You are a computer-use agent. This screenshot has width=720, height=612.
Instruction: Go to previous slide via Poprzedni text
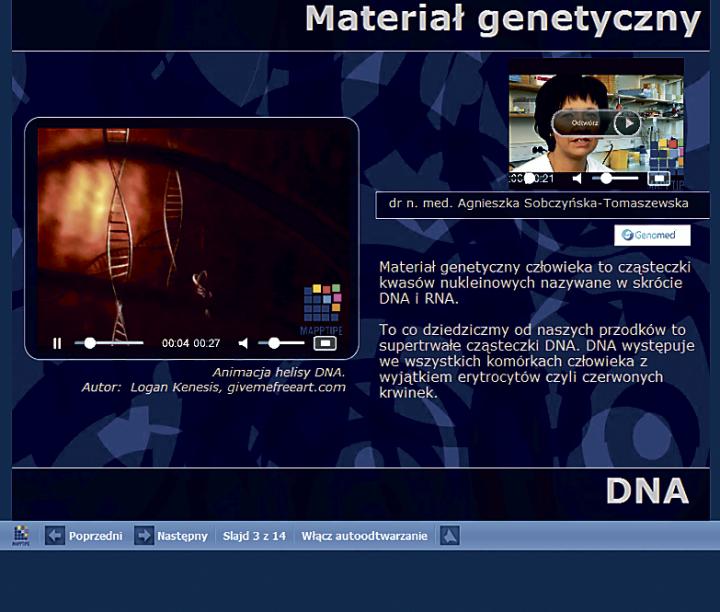tap(96, 536)
